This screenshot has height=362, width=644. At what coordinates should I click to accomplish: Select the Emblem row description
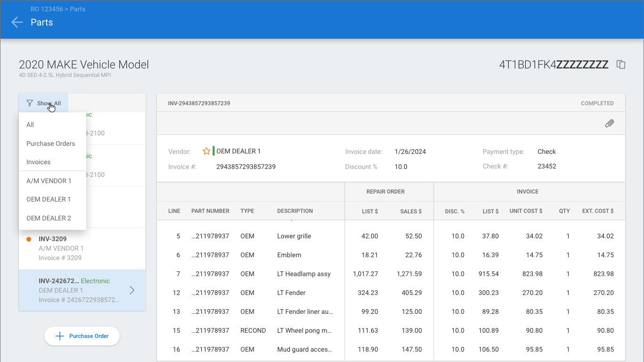click(289, 255)
